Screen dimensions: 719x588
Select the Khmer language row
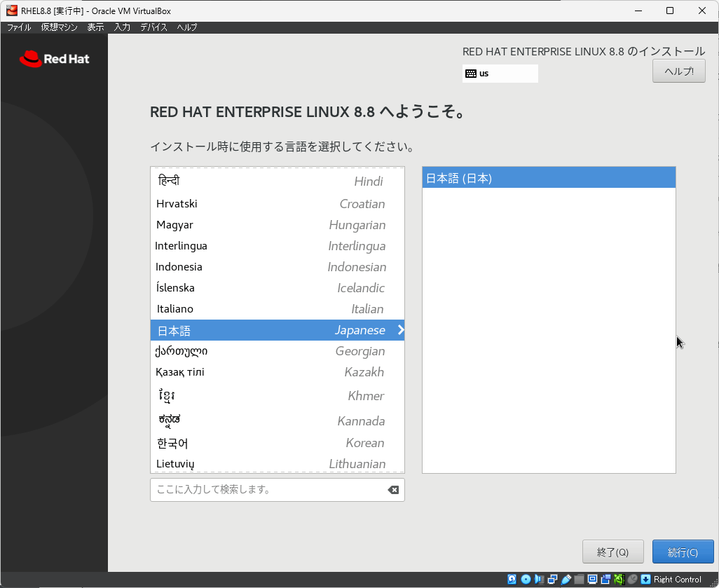(x=278, y=395)
